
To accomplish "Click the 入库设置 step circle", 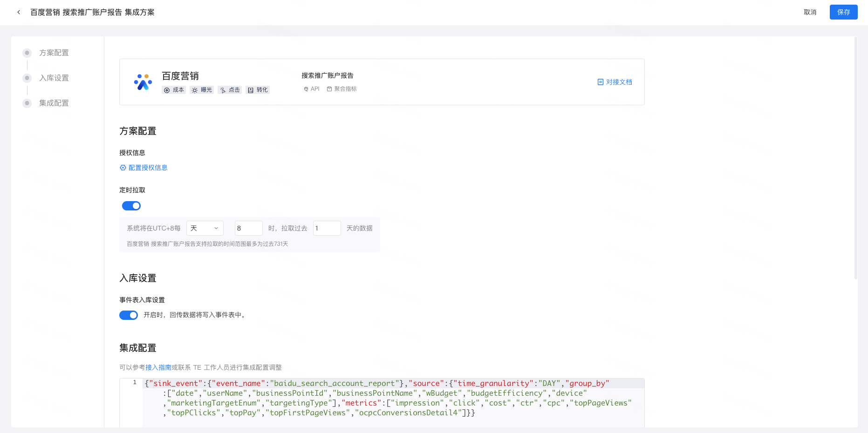I will click(x=27, y=78).
